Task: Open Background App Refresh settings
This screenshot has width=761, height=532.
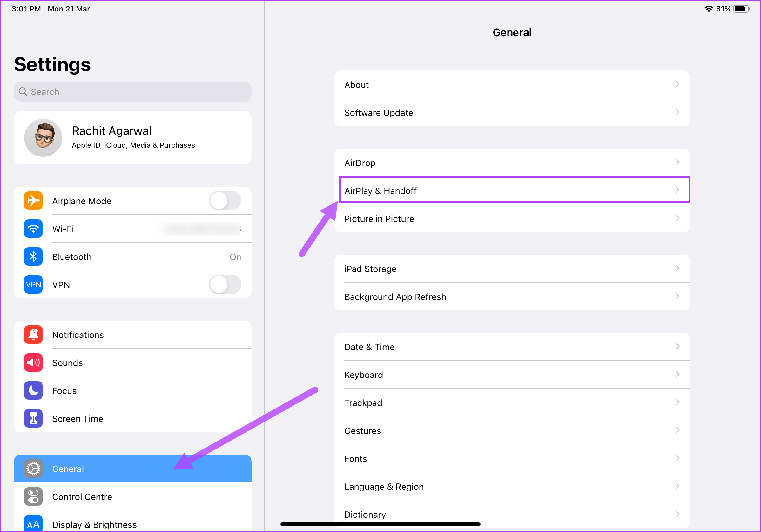Action: pyautogui.click(x=512, y=296)
